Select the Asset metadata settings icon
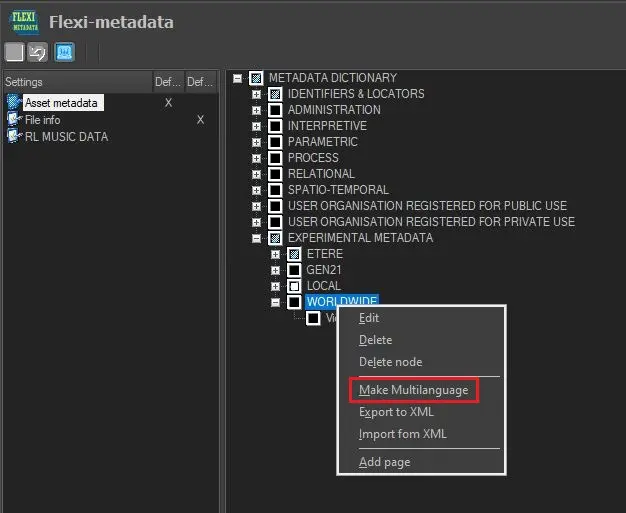Screen dimensions: 626x513 (x=14, y=103)
